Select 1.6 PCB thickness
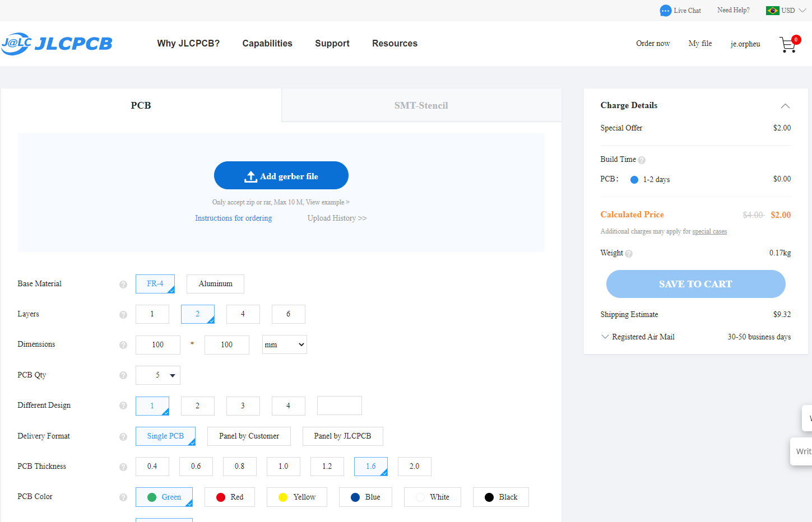The width and height of the screenshot is (812, 522). [371, 467]
